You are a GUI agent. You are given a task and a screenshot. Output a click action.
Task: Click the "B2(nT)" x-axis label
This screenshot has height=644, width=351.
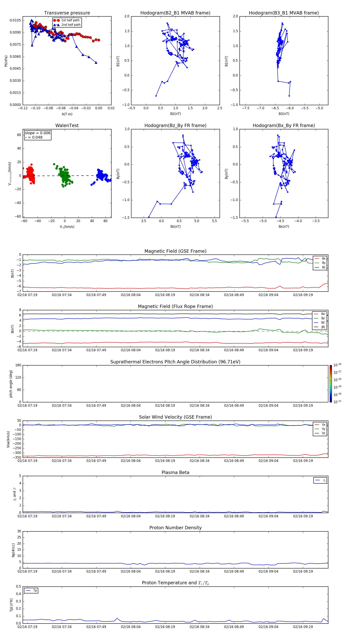point(175,114)
